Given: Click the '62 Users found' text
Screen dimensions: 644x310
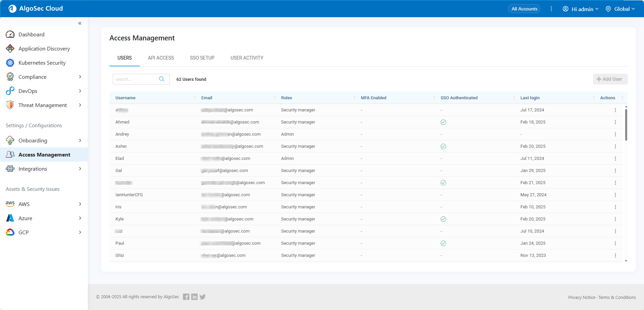Looking at the screenshot, I should coord(191,79).
